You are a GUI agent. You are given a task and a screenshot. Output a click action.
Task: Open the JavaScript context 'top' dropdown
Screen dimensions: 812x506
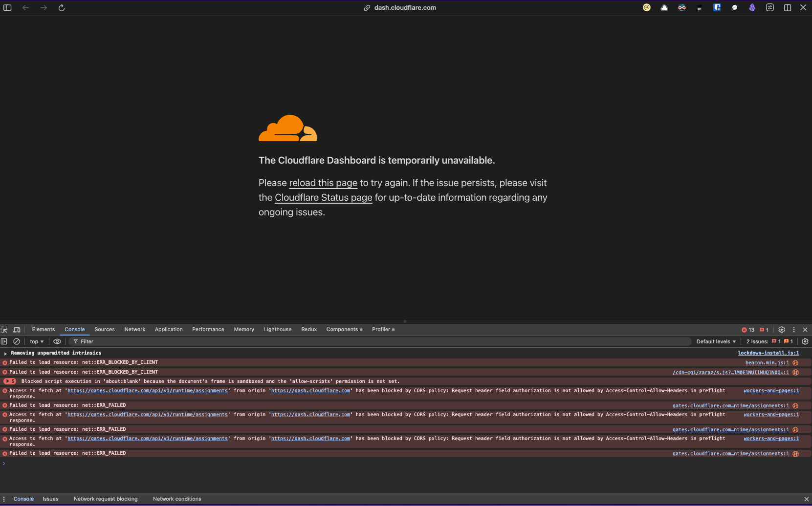[x=37, y=341]
